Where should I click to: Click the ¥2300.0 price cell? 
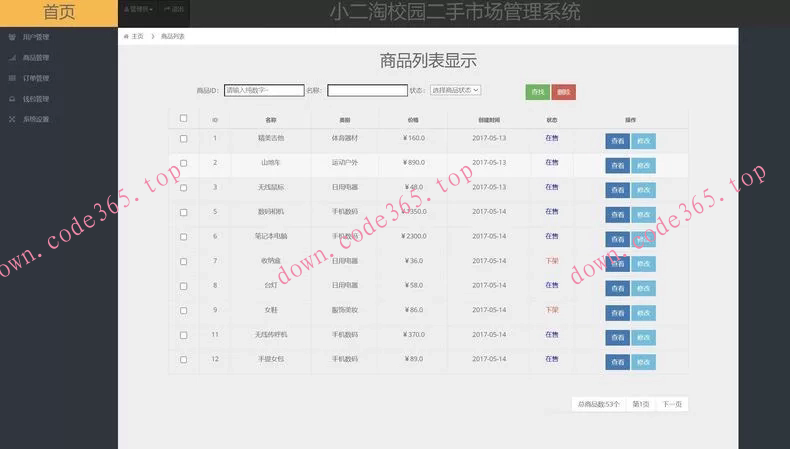pos(414,236)
